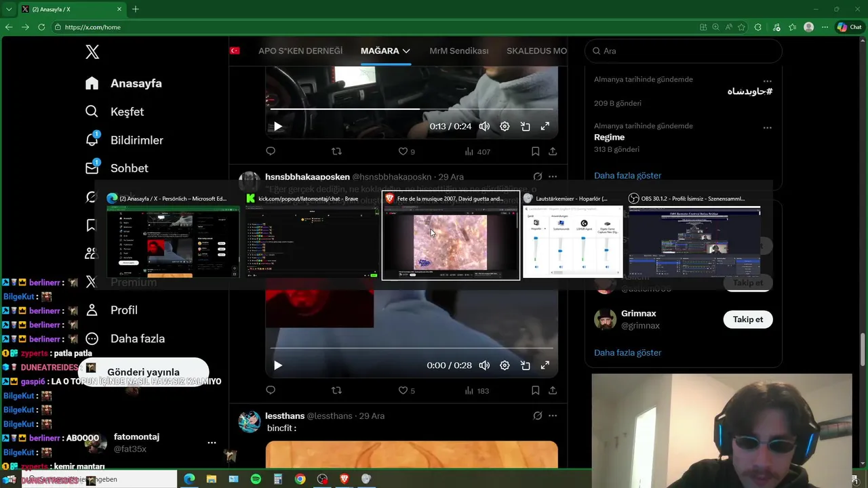Open more options for Regime trend
Screen dimensions: 868x488
[x=767, y=127]
